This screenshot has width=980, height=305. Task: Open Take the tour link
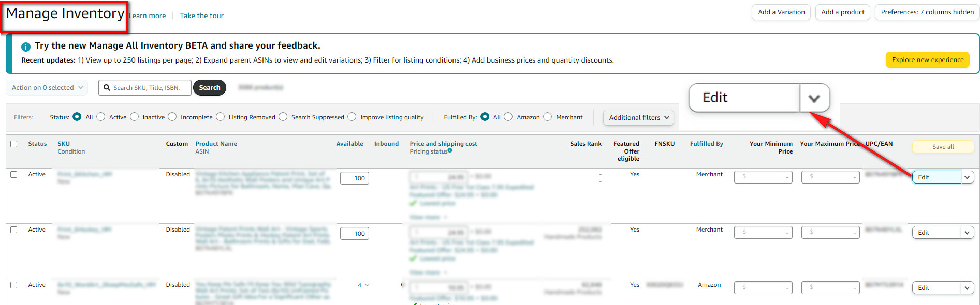click(x=202, y=16)
